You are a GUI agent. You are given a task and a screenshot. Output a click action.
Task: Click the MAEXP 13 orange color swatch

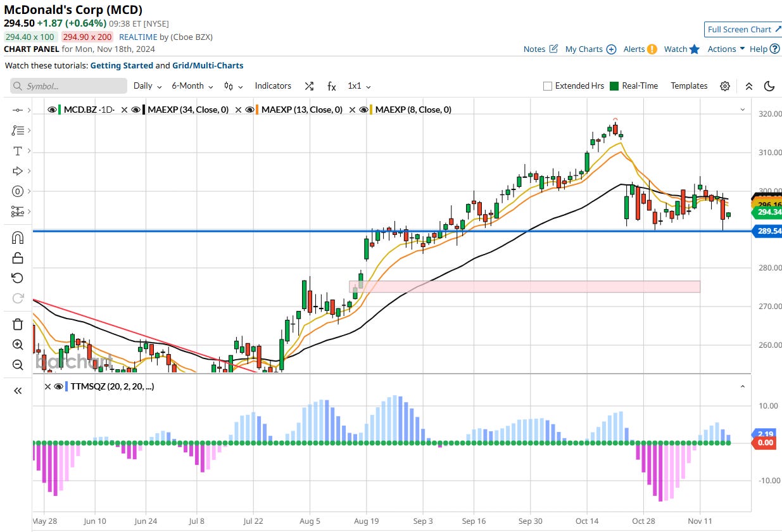258,110
